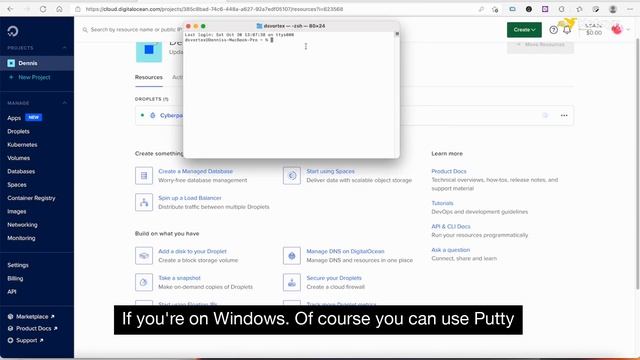Open API in the sidebar
Screen dimensions: 640x360
pyautogui.click(x=12, y=292)
